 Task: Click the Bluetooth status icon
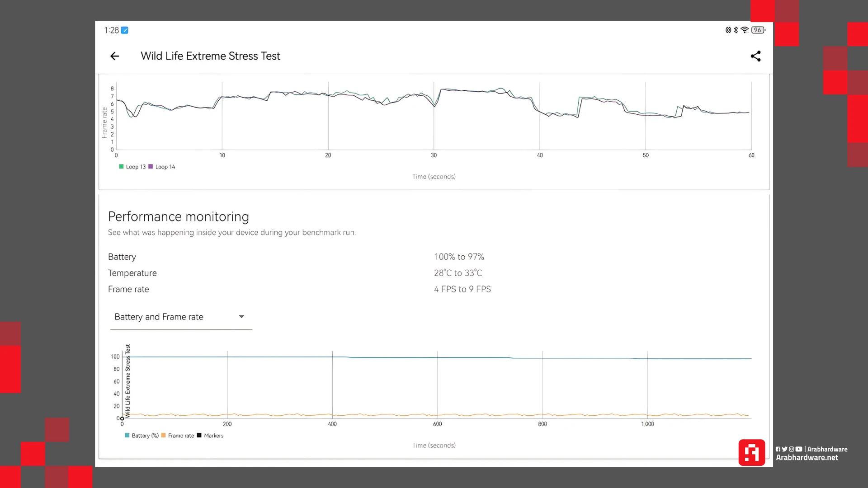pyautogui.click(x=736, y=30)
